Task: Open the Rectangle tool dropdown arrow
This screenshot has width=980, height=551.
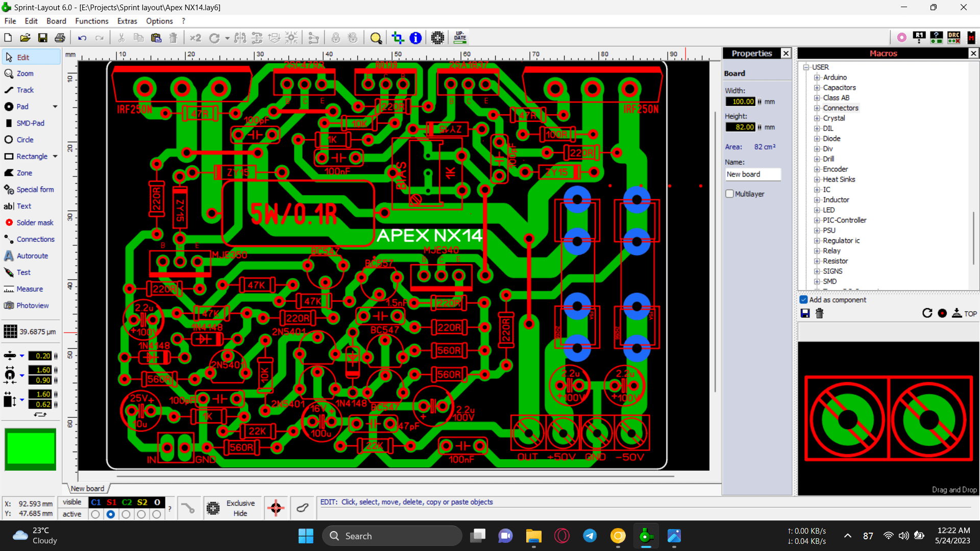Action: 55,157
